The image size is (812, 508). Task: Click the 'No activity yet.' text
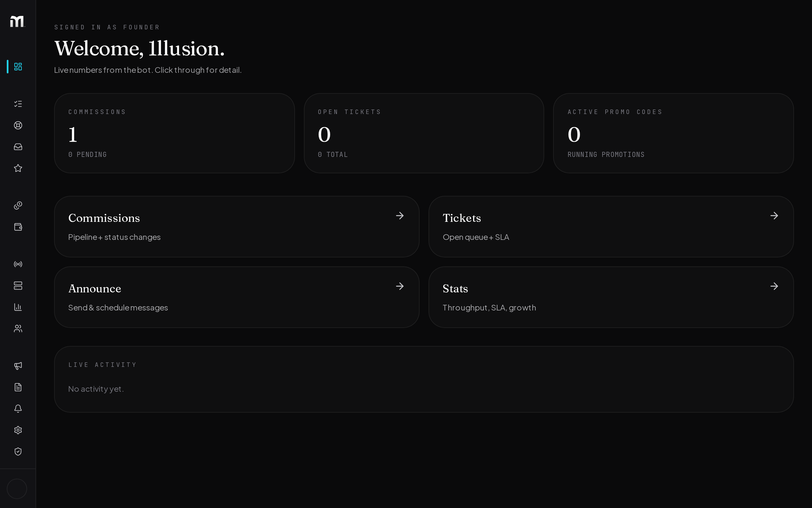pyautogui.click(x=96, y=389)
